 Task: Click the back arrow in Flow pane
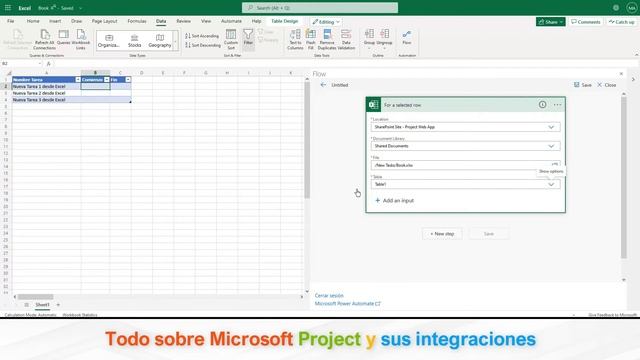[323, 85]
